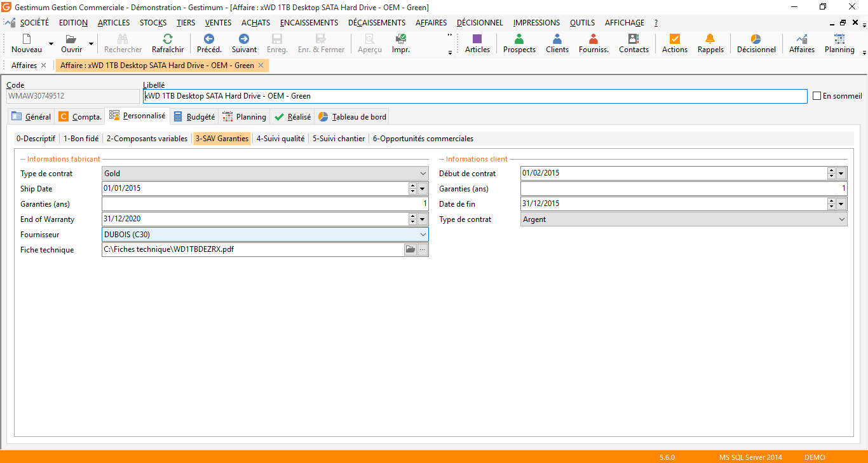
Task: Open the Clients module icon
Action: point(557,39)
